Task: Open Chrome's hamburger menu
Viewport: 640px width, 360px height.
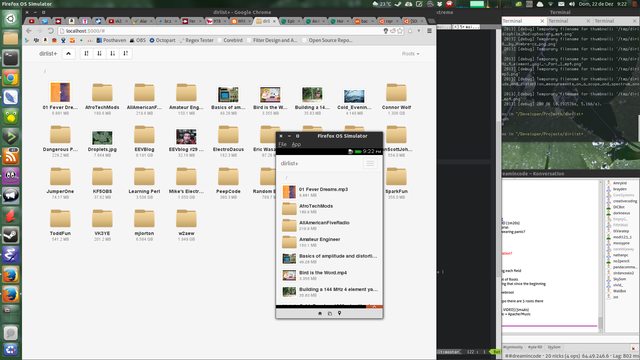Action: 429,31
